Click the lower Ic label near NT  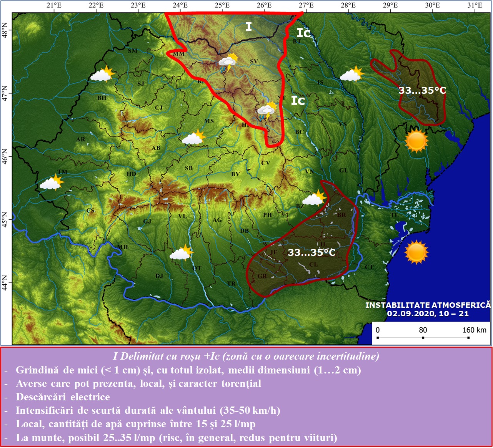tap(298, 101)
